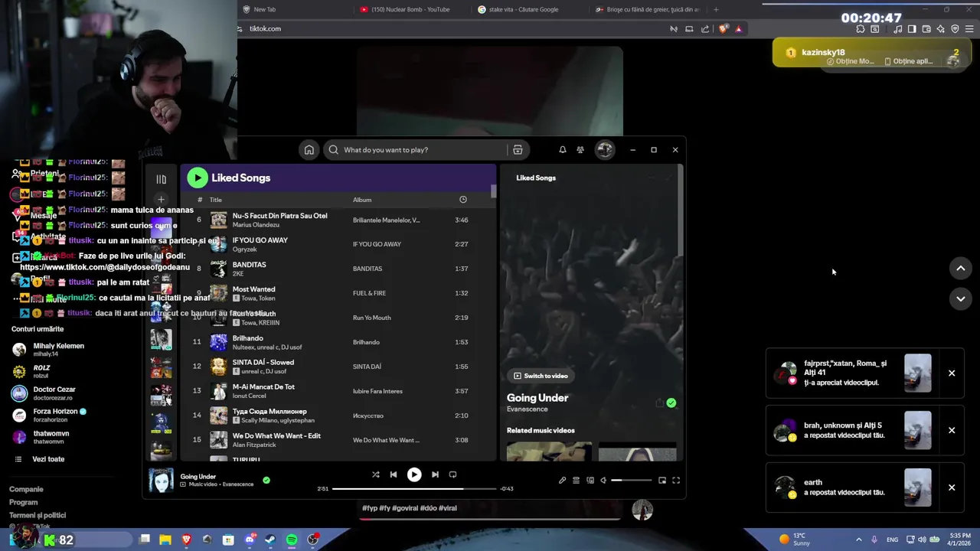Adjust Spotify volume slider
Screen dimensions: 980x551
coord(632,481)
